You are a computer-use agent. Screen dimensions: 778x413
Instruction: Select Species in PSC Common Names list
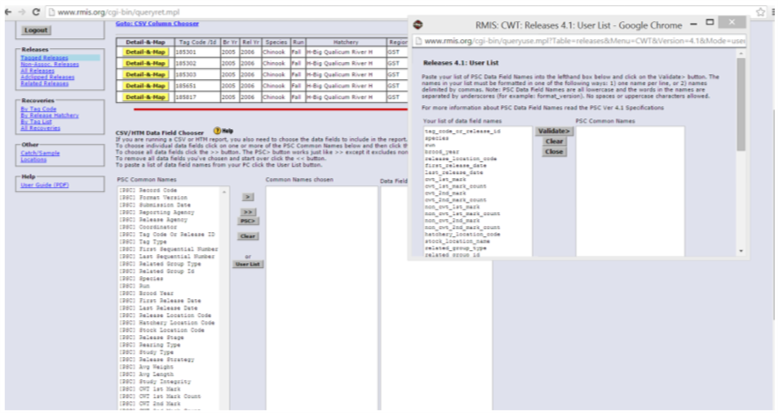coord(141,278)
